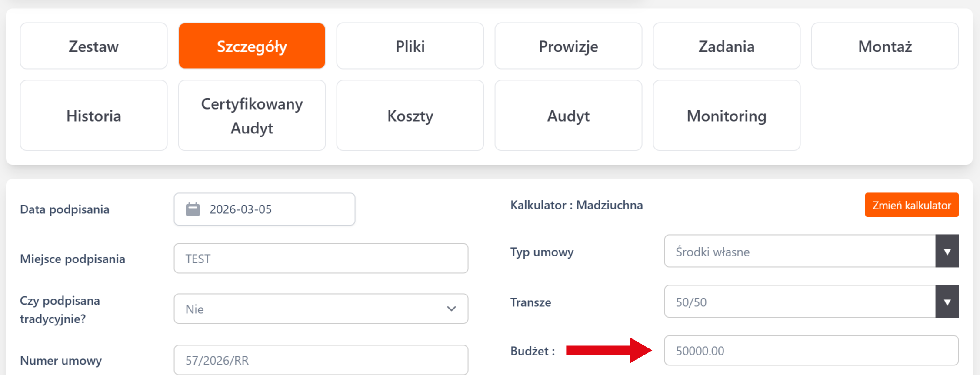This screenshot has width=980, height=375.
Task: Switch to the Zestaw tab
Action: 93,46
